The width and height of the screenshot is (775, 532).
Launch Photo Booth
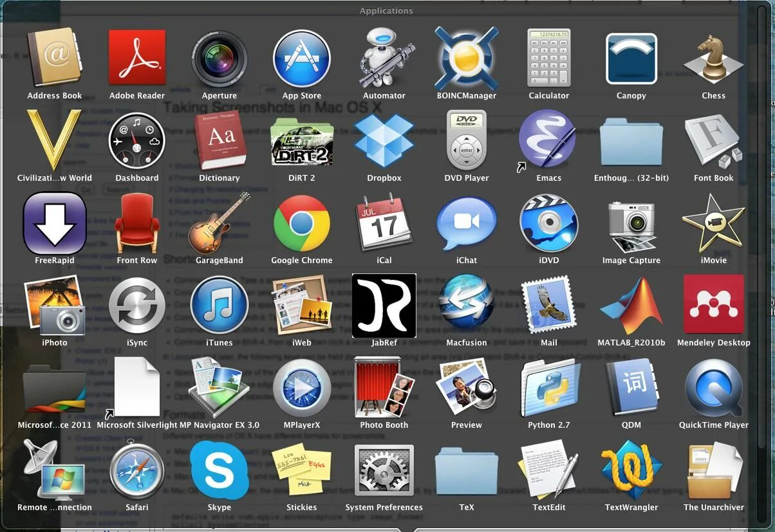point(384,388)
